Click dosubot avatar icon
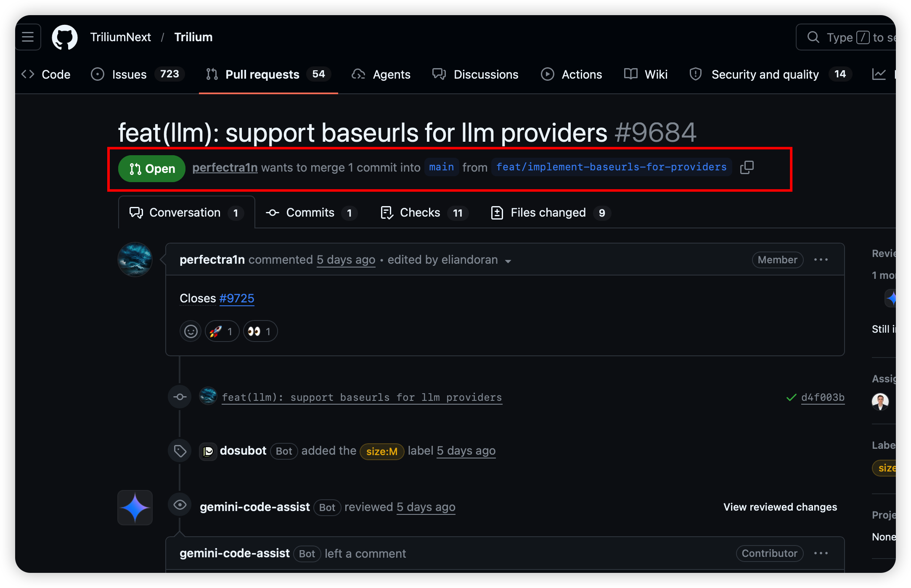This screenshot has height=588, width=911. pos(208,451)
